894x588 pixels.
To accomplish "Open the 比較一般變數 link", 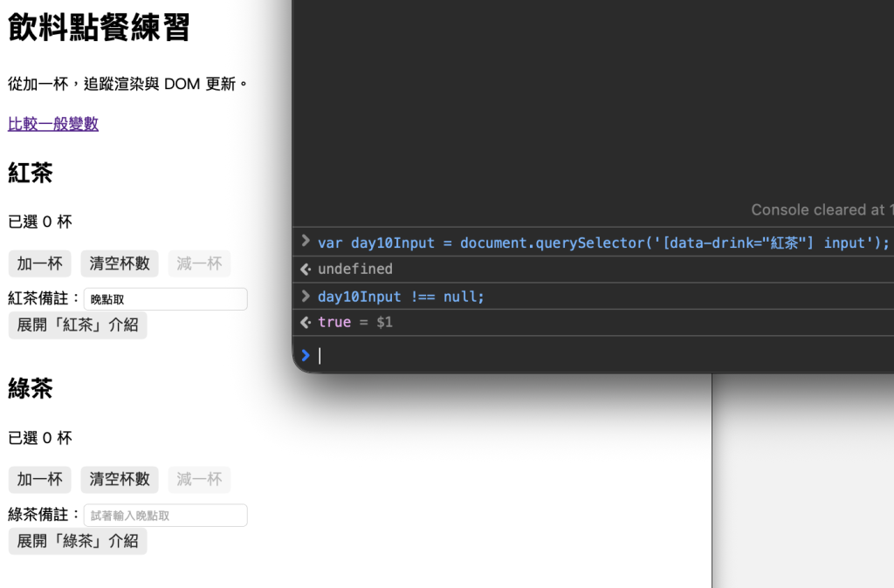I will 53,124.
